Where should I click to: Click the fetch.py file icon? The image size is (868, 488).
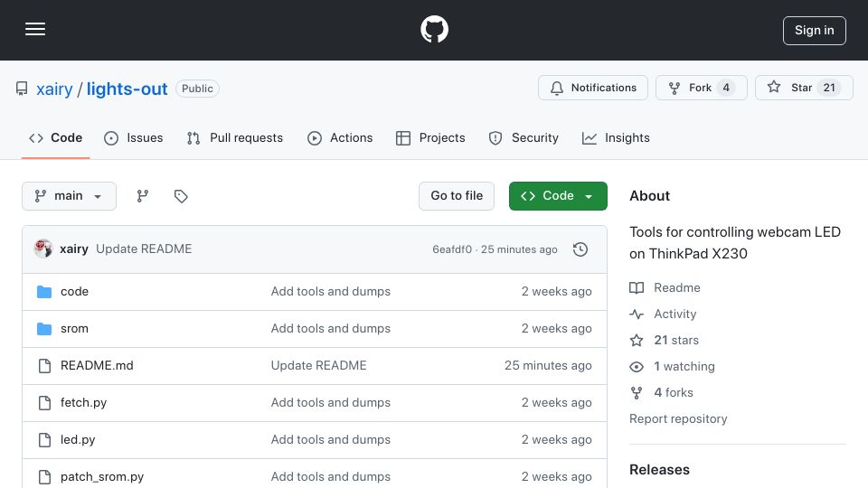pos(44,403)
